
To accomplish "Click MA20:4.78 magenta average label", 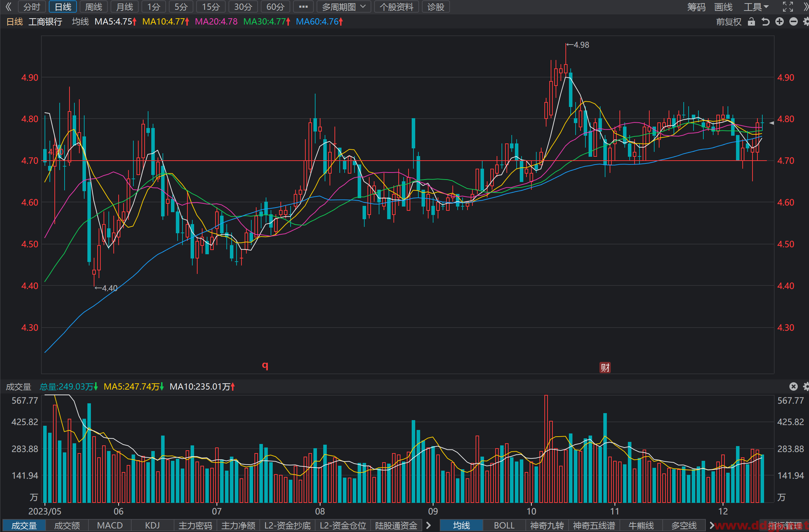I will pos(216,22).
